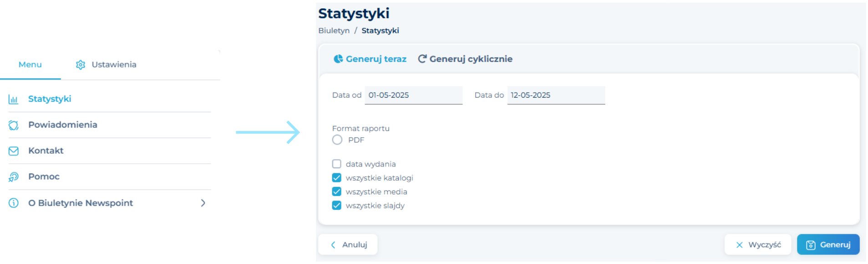The width and height of the screenshot is (868, 264).
Task: Switch to the Menu tab
Action: point(30,65)
